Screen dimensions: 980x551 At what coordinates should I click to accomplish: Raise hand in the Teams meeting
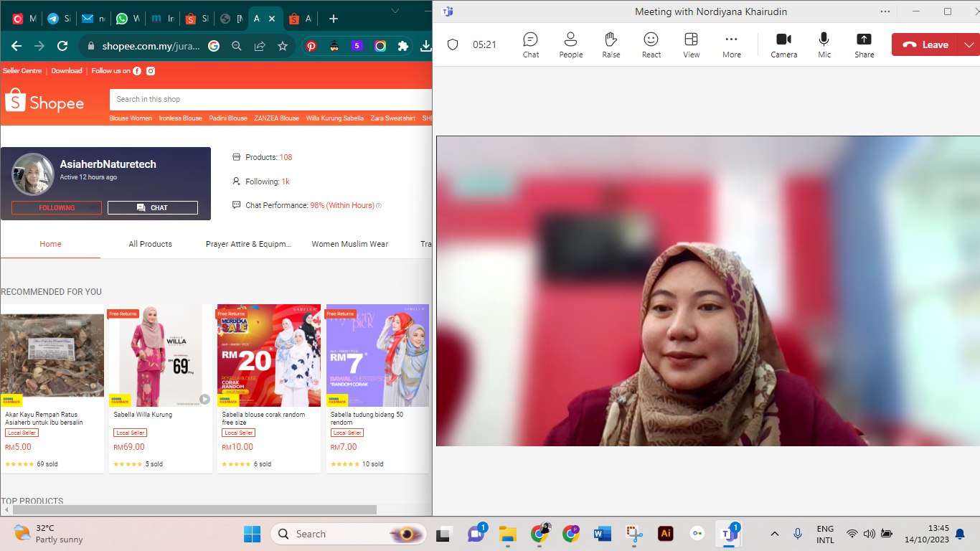pos(611,44)
